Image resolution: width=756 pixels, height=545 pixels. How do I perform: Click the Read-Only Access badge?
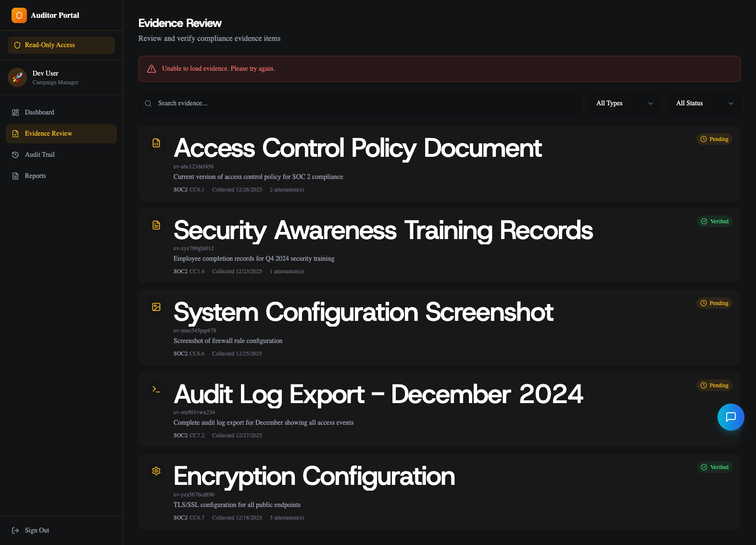click(61, 45)
